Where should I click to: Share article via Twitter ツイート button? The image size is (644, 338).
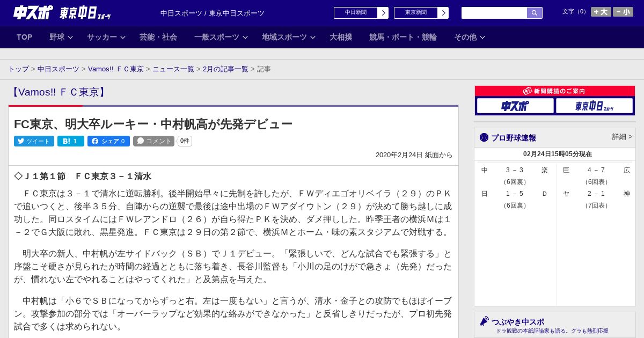click(34, 141)
